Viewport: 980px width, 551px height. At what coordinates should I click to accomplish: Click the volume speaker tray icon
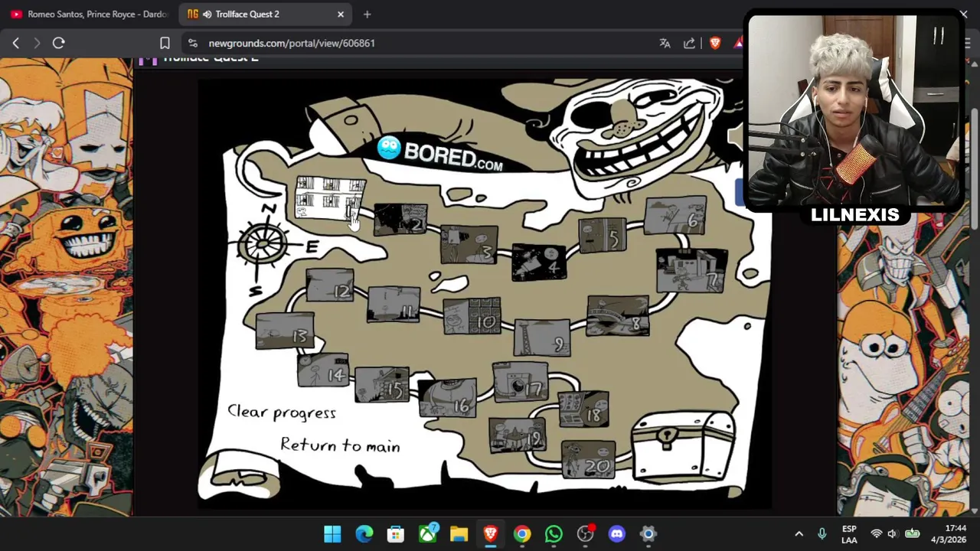(x=892, y=533)
